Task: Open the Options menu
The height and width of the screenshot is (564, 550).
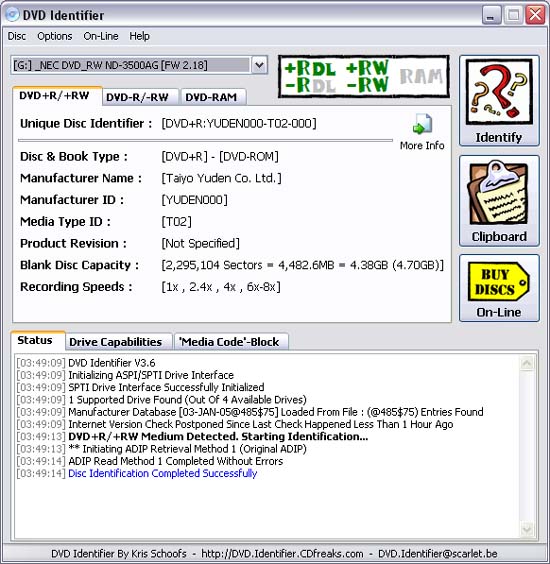Action: pos(55,36)
